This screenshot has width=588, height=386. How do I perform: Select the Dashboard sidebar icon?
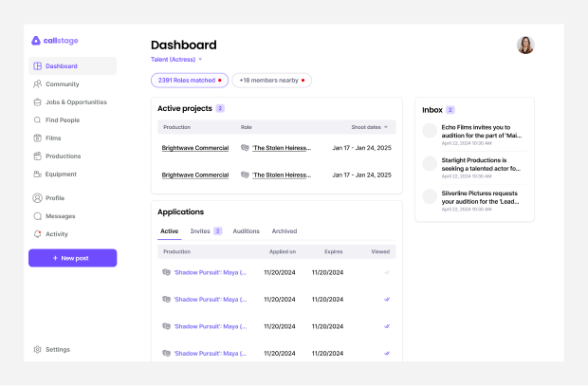[38, 66]
